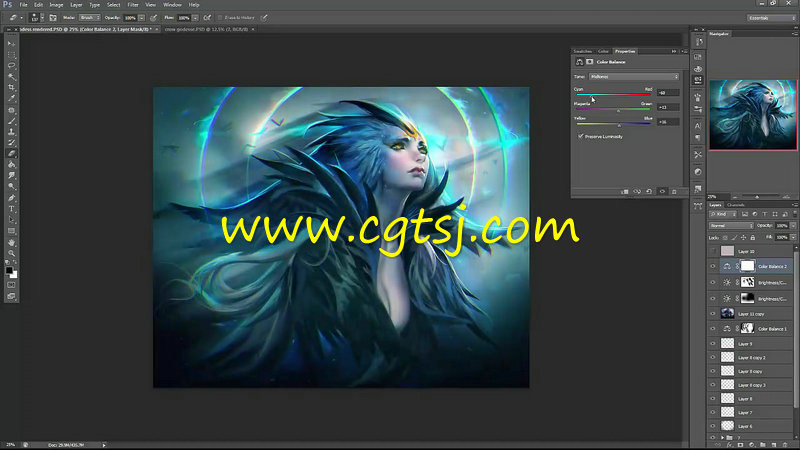Click the Cyan-Red value input field
Image resolution: width=800 pixels, height=450 pixels.
[668, 92]
